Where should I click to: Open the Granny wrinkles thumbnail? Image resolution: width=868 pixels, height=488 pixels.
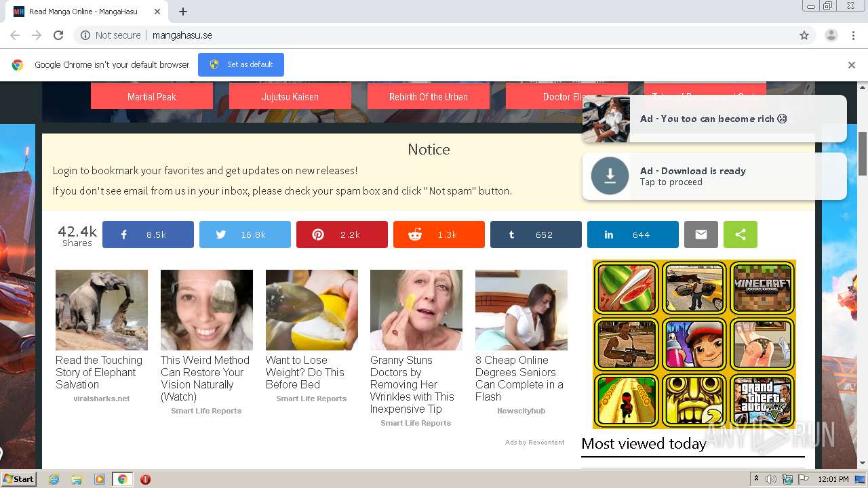point(416,310)
